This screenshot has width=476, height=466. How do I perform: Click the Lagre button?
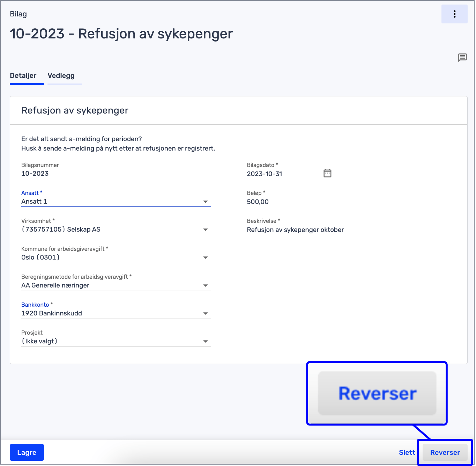27,452
